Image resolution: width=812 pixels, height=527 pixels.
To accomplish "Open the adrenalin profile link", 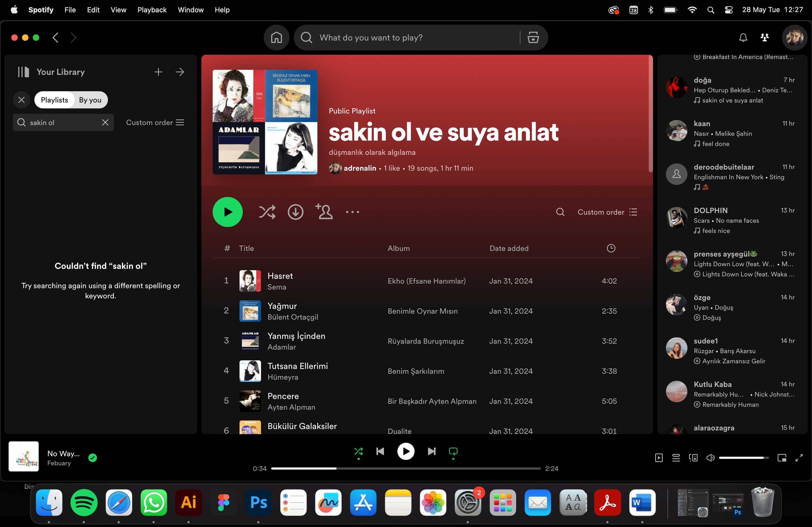I will 360,168.
